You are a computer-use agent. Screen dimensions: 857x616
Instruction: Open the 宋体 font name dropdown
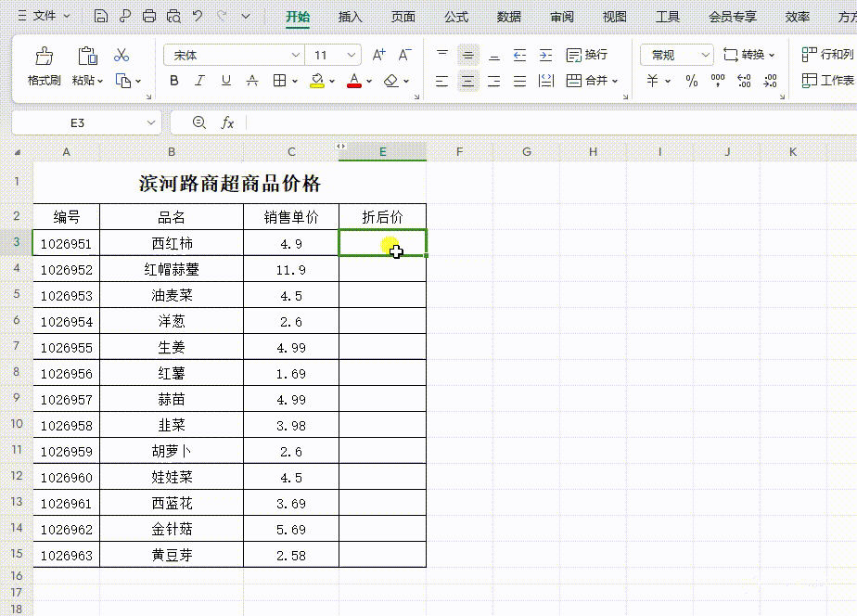[x=295, y=56]
